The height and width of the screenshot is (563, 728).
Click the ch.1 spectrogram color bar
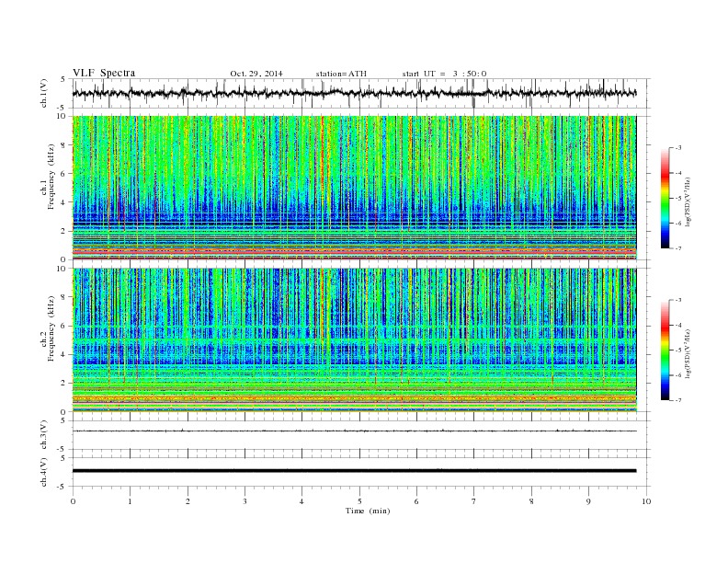665,198
